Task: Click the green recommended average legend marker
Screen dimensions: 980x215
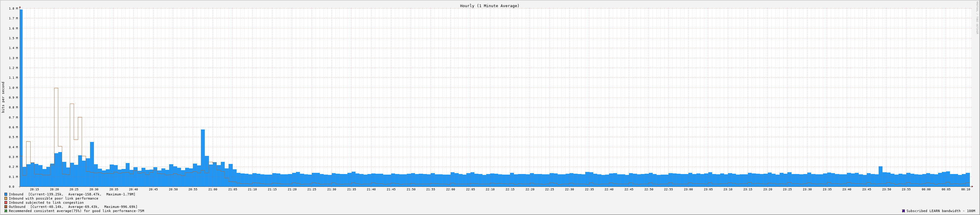Action: (x=6, y=211)
